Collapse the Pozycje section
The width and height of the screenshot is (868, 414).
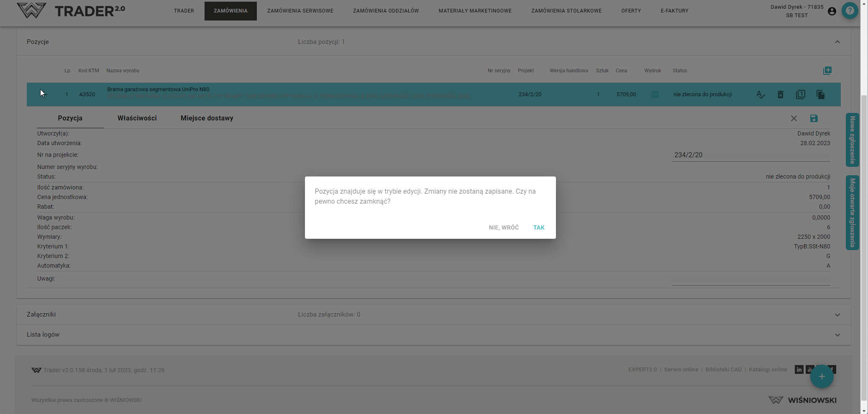pyautogui.click(x=837, y=42)
